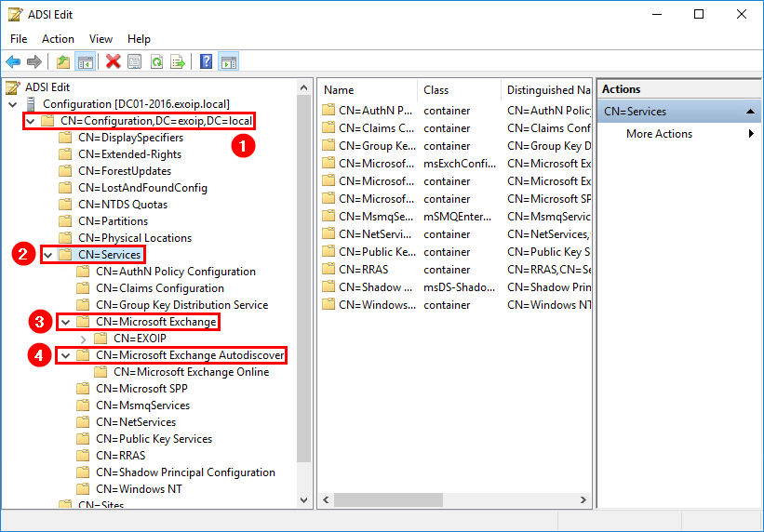Click the red Delete toolbar icon

point(113,62)
